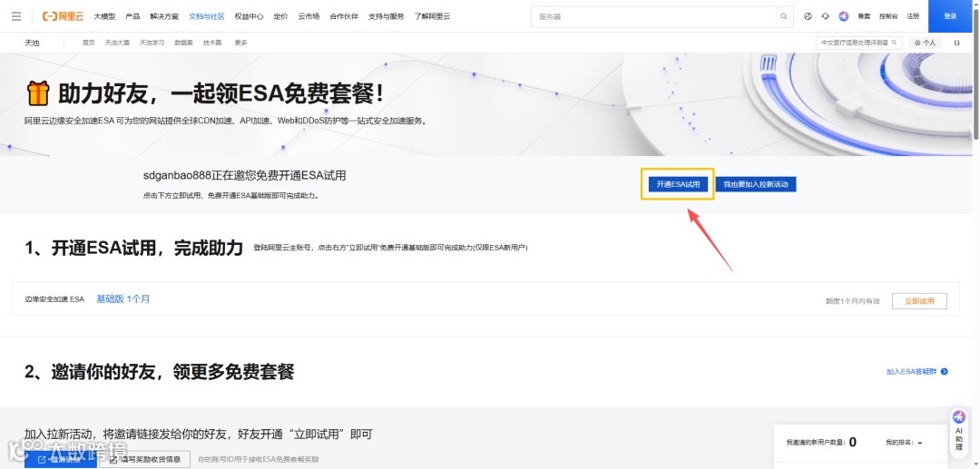980x469 pixels.
Task: Open the floating AI助理 widget
Action: (959, 431)
